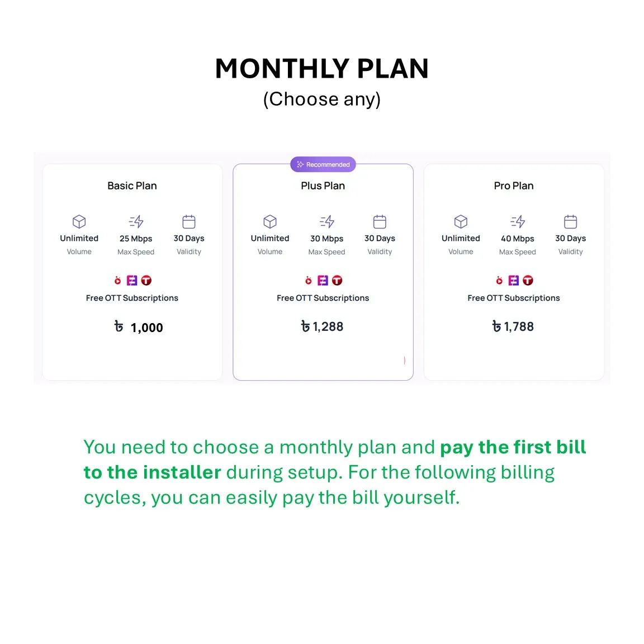Click the Plus Plan volume cube icon
Image resolution: width=644 pixels, height=644 pixels.
270,221
